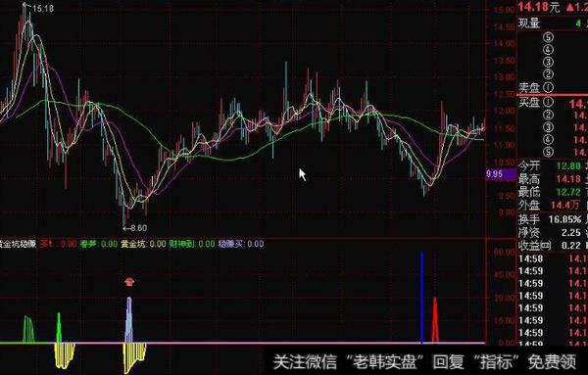Click the 收益 0.22 row
The height and width of the screenshot is (375, 588).
pos(553,246)
